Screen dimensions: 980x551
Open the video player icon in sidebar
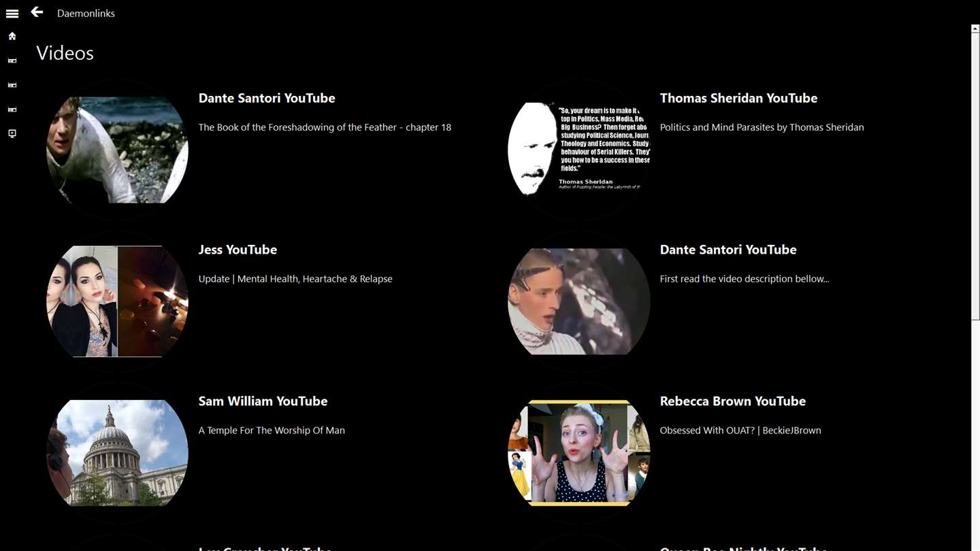(12, 134)
